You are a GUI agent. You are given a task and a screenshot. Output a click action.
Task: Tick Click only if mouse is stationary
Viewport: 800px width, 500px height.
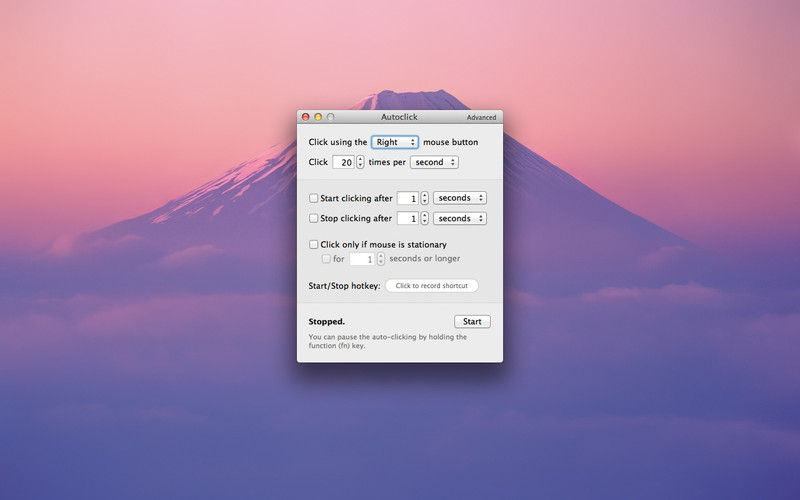click(314, 245)
